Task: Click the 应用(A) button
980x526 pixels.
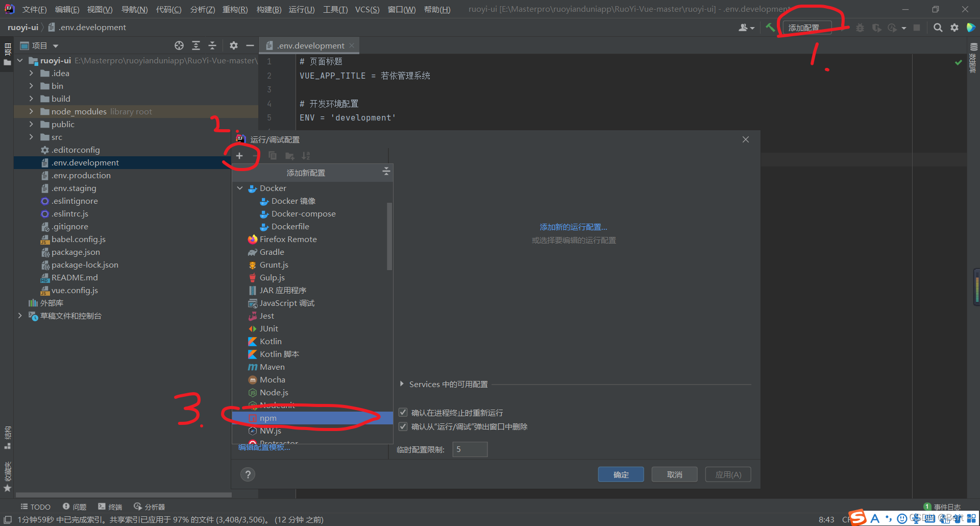Action: pyautogui.click(x=728, y=474)
